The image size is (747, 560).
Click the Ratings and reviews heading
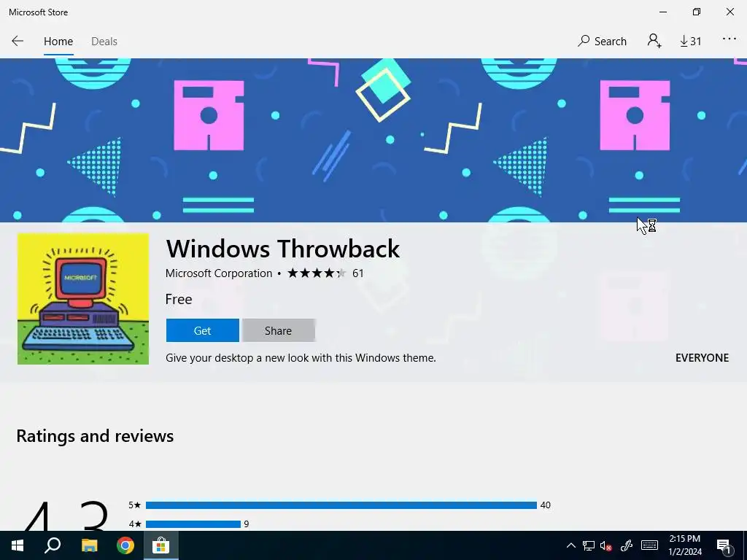tap(95, 436)
